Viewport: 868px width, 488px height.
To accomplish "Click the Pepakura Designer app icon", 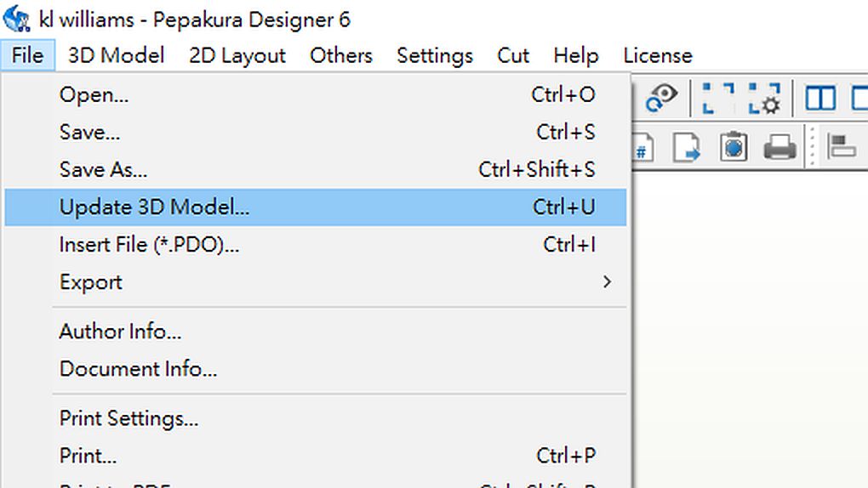I will click(x=17, y=19).
